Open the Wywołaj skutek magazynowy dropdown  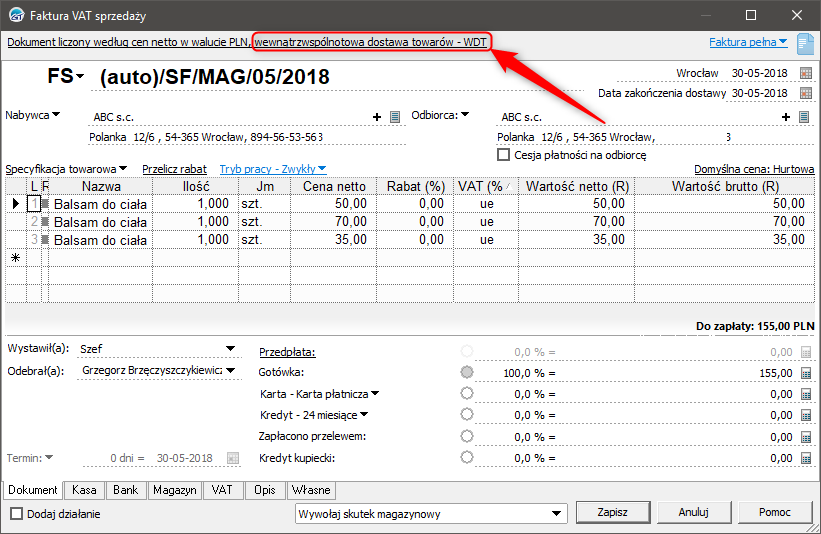click(x=557, y=513)
